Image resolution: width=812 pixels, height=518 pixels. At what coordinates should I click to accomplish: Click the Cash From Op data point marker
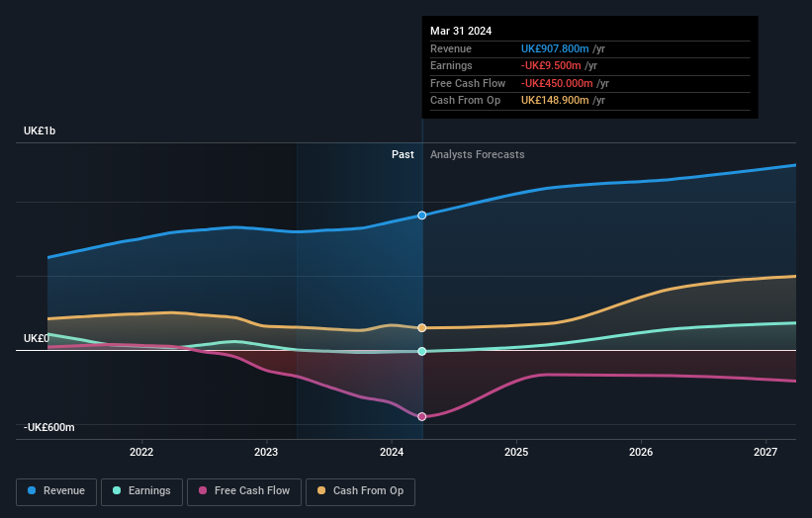coord(422,327)
